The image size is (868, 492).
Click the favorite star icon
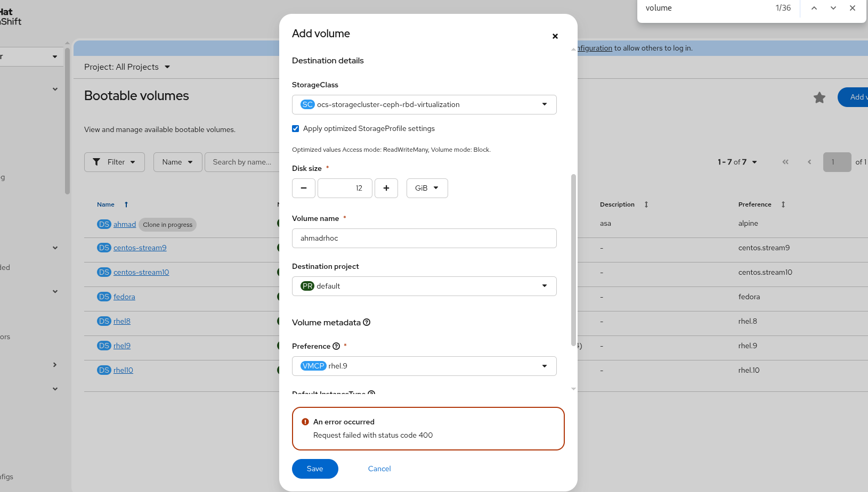pos(820,97)
